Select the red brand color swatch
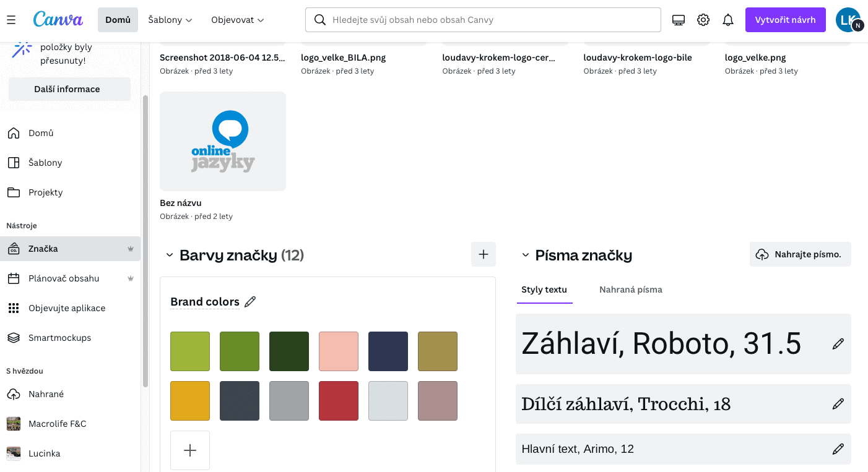 click(339, 401)
